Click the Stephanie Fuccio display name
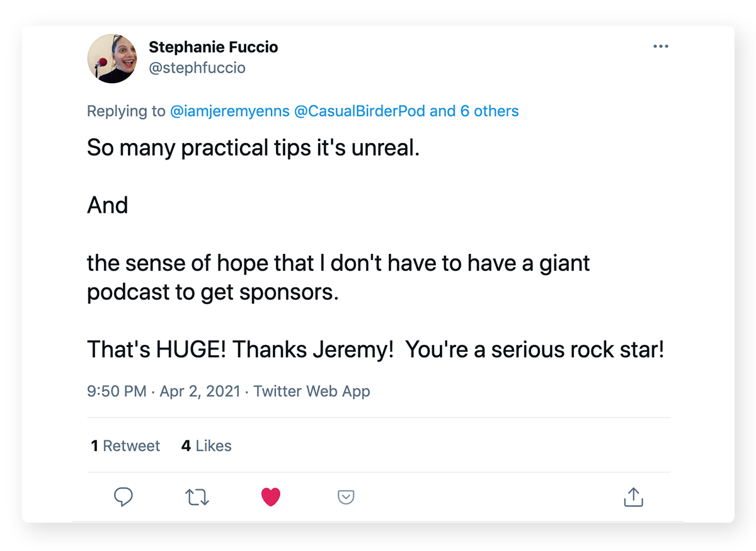This screenshot has height=551, width=756. tap(213, 47)
